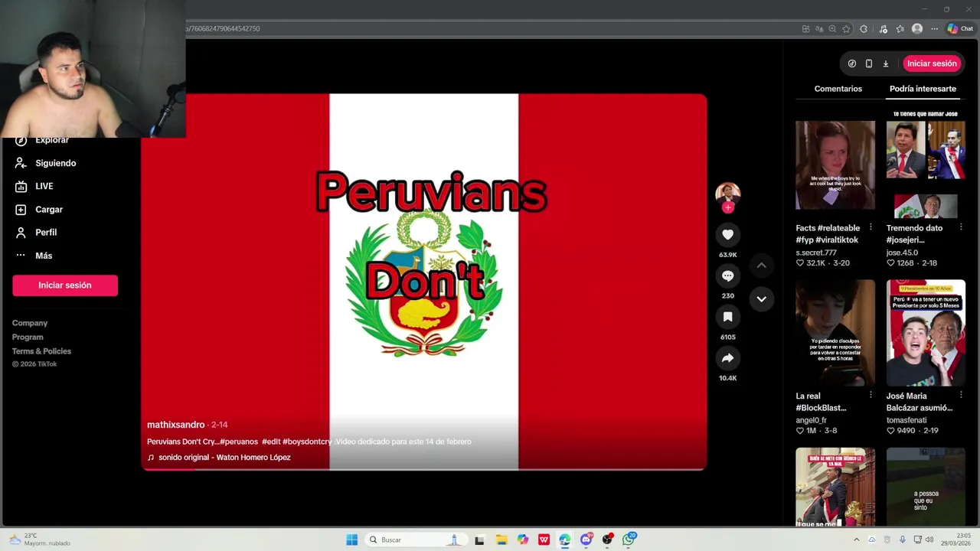
Task: Open comments via speech bubble icon
Action: tap(727, 275)
